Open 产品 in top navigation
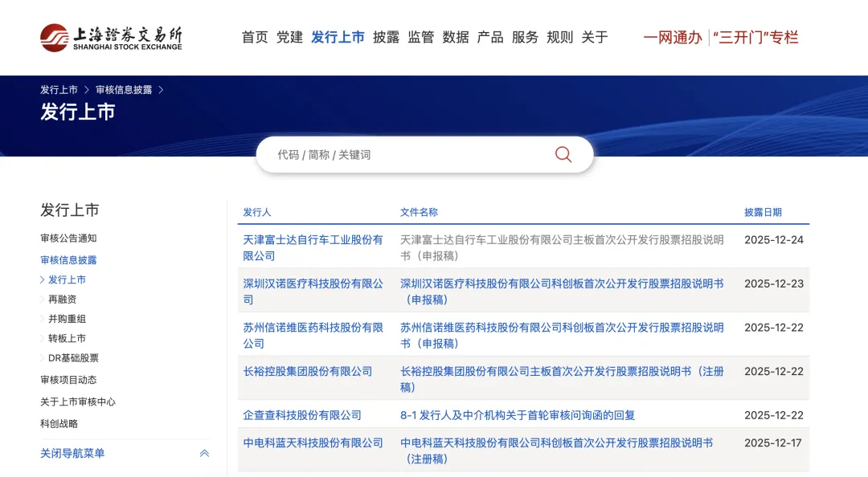The width and height of the screenshot is (868, 477). click(490, 37)
